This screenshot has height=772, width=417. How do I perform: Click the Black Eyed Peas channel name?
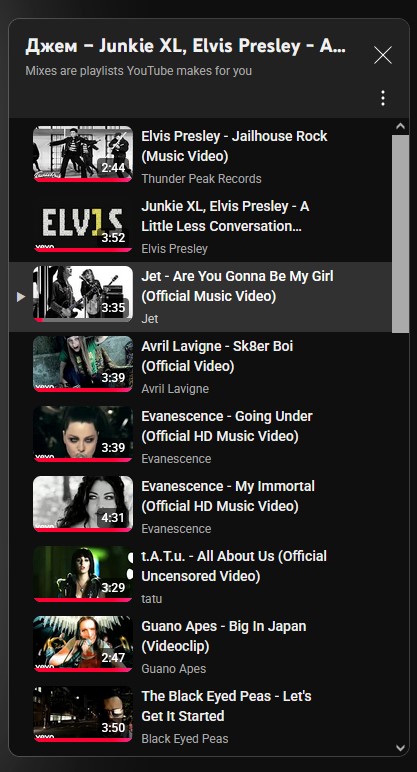[185, 739]
